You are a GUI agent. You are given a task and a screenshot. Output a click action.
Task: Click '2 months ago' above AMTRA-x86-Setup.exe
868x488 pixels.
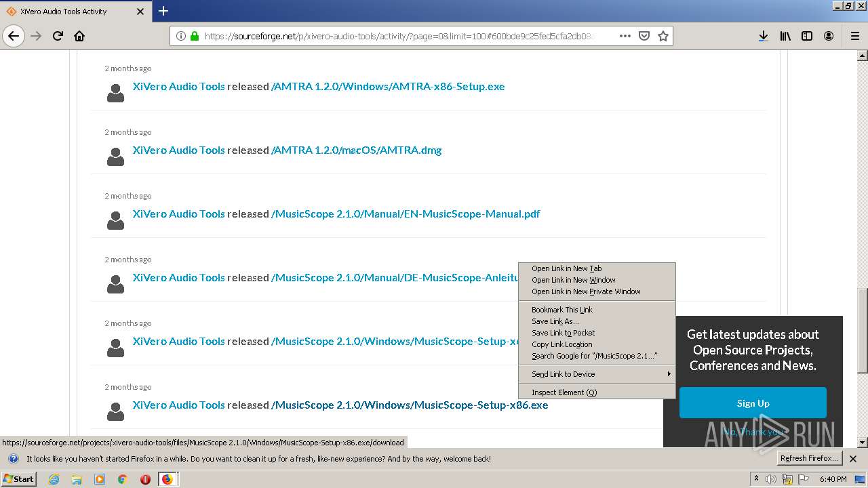click(x=128, y=68)
